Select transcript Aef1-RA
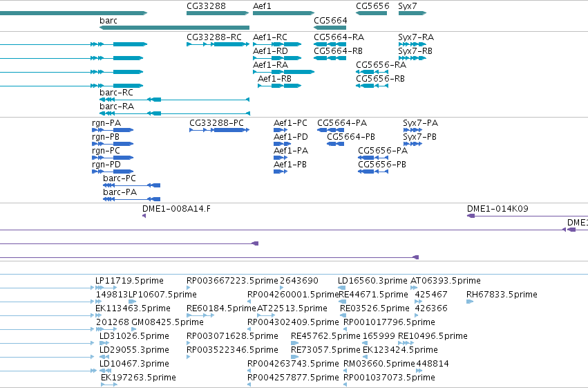Image resolution: width=588 pixels, height=388 pixels. tap(284, 72)
